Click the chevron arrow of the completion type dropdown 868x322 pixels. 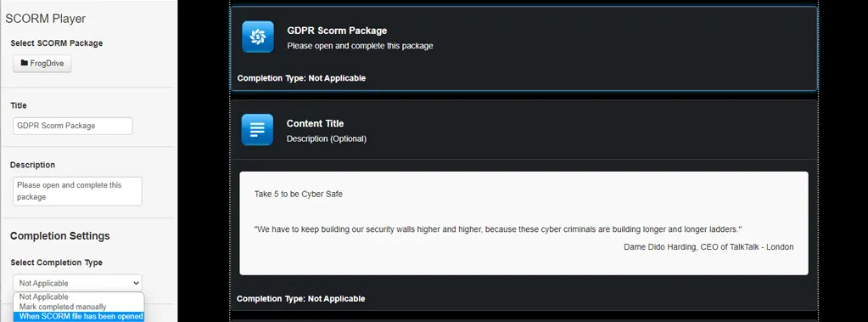tap(136, 283)
